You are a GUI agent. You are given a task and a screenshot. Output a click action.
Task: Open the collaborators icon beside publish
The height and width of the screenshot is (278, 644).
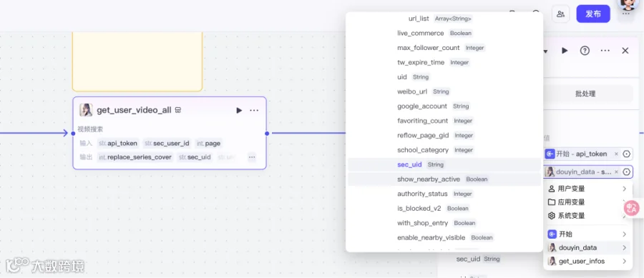[x=560, y=14]
